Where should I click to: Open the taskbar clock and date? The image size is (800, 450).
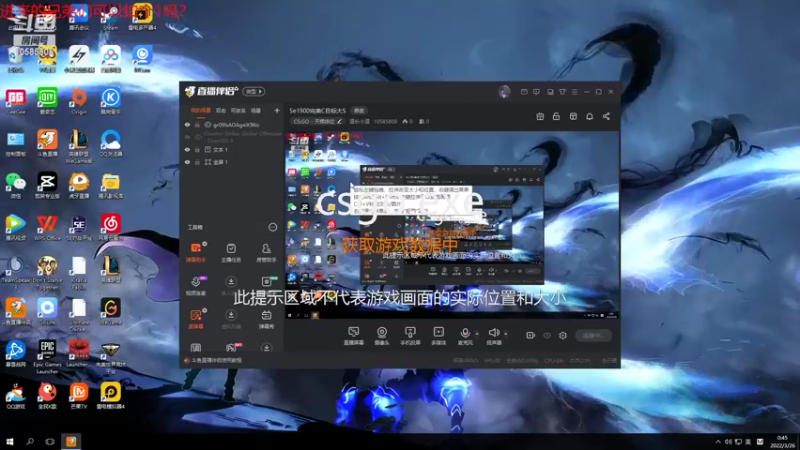(x=782, y=441)
